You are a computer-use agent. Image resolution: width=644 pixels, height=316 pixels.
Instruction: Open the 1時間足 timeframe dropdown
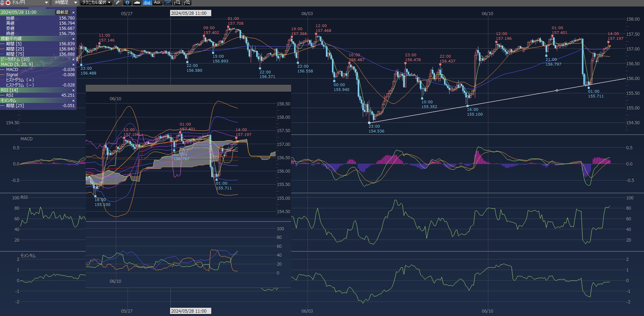75,3
